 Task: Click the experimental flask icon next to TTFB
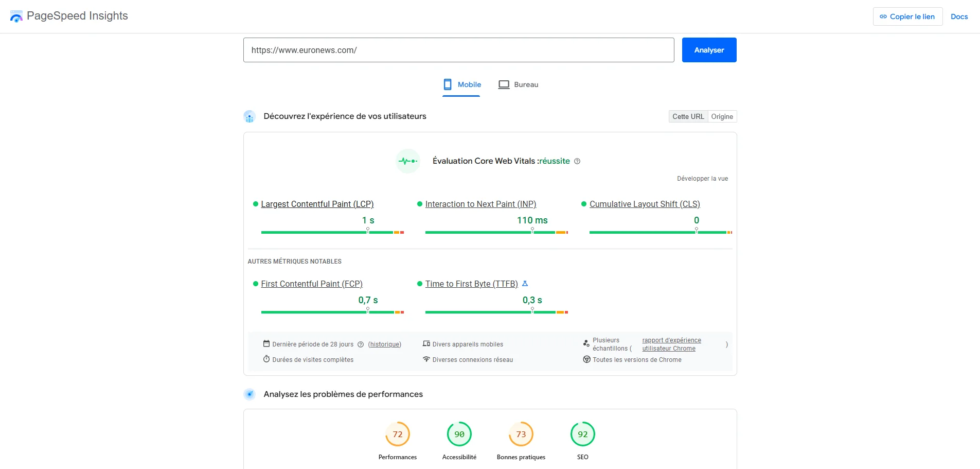point(525,284)
